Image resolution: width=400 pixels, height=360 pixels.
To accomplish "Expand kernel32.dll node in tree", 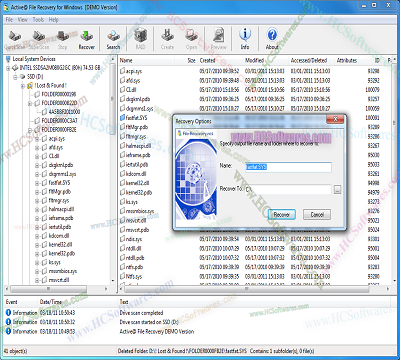I will click(37, 245).
